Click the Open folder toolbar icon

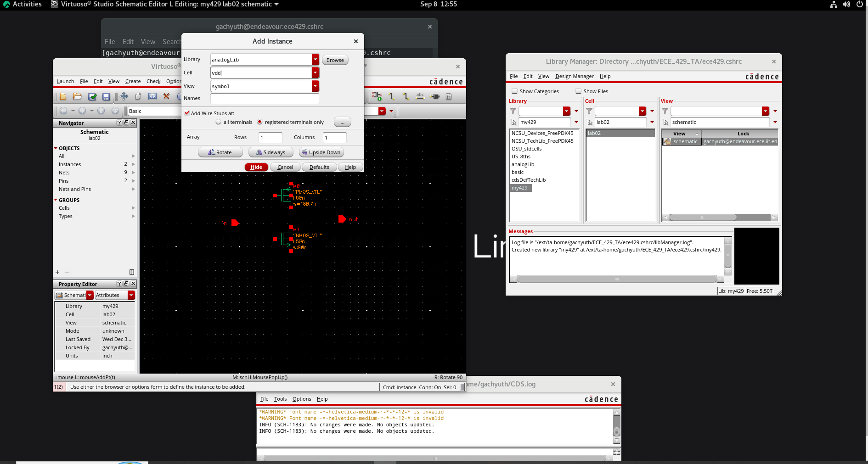[77, 96]
